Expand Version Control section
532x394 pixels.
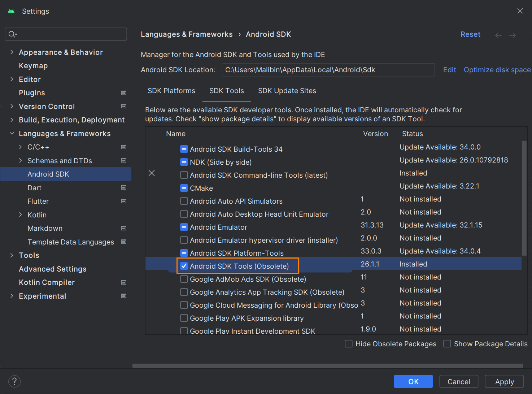pos(12,106)
